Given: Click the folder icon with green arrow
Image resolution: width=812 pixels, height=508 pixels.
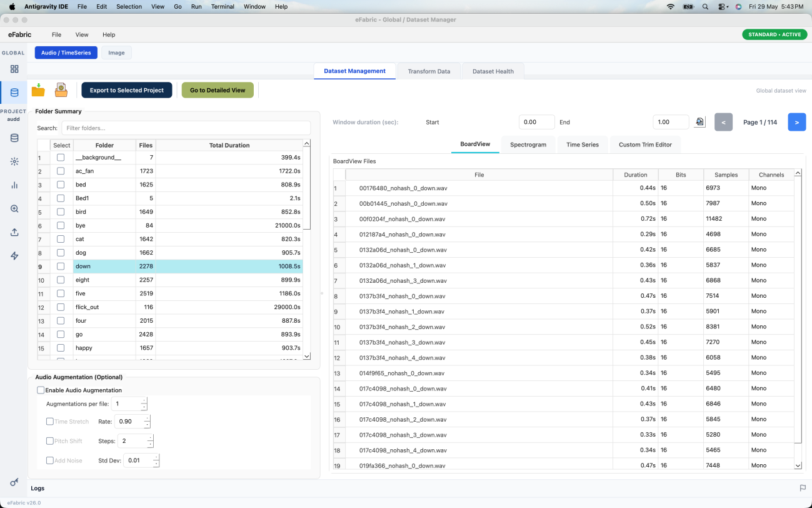Looking at the screenshot, I should pos(38,90).
